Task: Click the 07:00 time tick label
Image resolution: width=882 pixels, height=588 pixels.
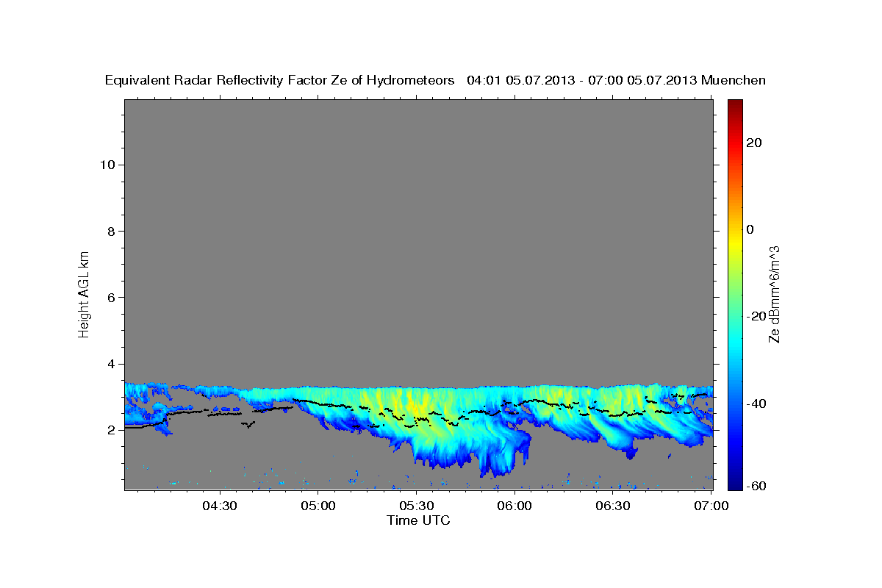Action: click(x=711, y=506)
